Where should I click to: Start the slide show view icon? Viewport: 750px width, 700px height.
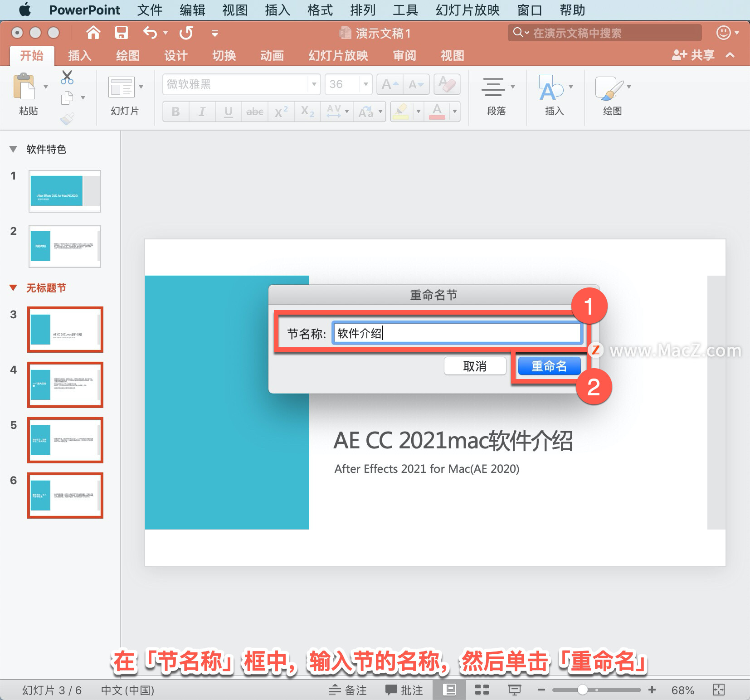[515, 690]
